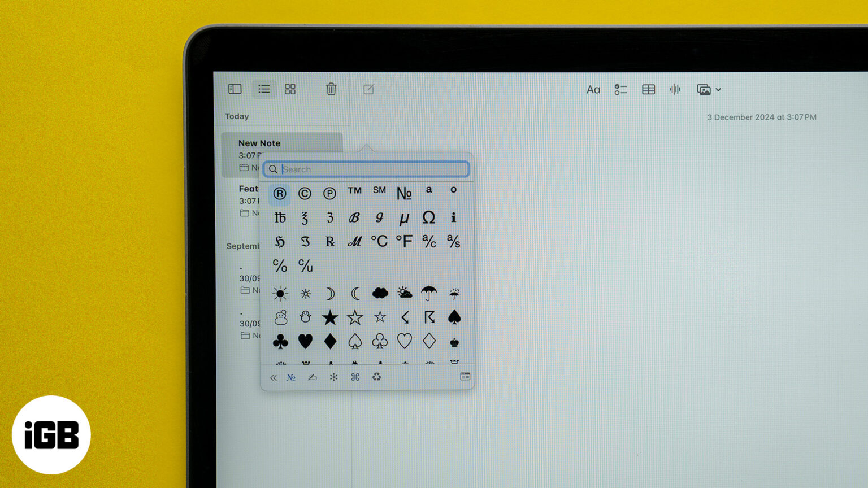This screenshot has height=488, width=868.
Task: Start an audio recording in the note
Action: [675, 89]
